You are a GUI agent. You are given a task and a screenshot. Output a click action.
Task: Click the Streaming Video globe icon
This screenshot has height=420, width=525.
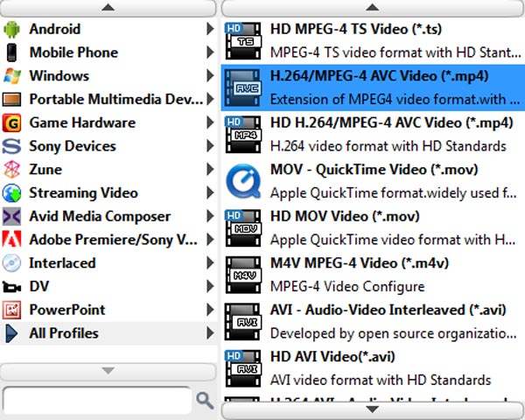tap(11, 192)
